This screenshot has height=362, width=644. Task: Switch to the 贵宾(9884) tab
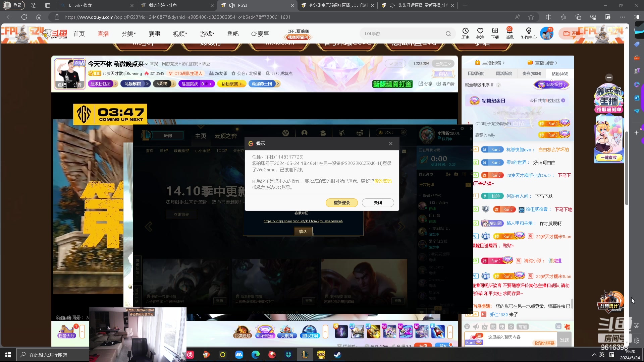pos(532,73)
